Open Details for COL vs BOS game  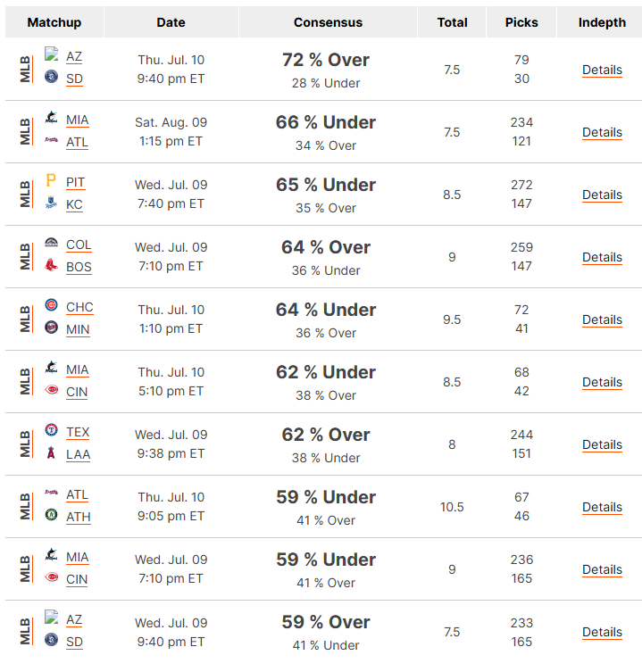tap(602, 258)
